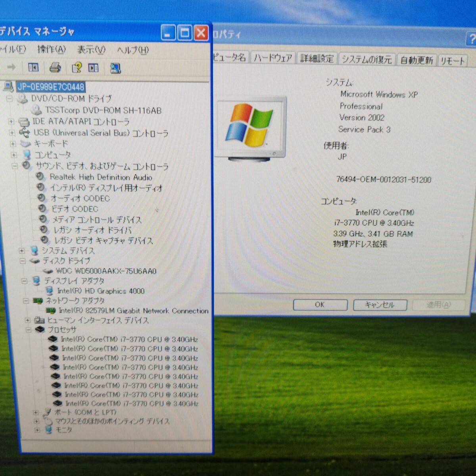Switch to the 自動更新 tab
Viewport: 476px width, 476px height.
click(x=416, y=60)
